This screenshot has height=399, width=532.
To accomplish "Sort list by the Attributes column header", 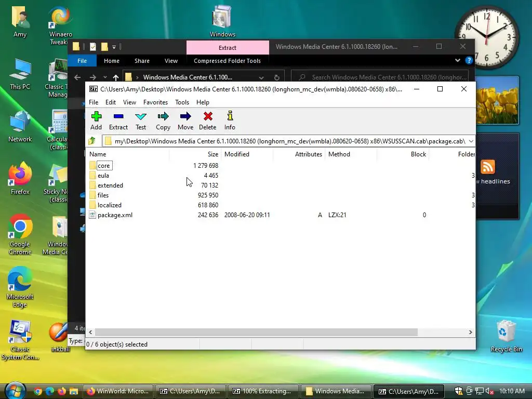I will point(299,154).
